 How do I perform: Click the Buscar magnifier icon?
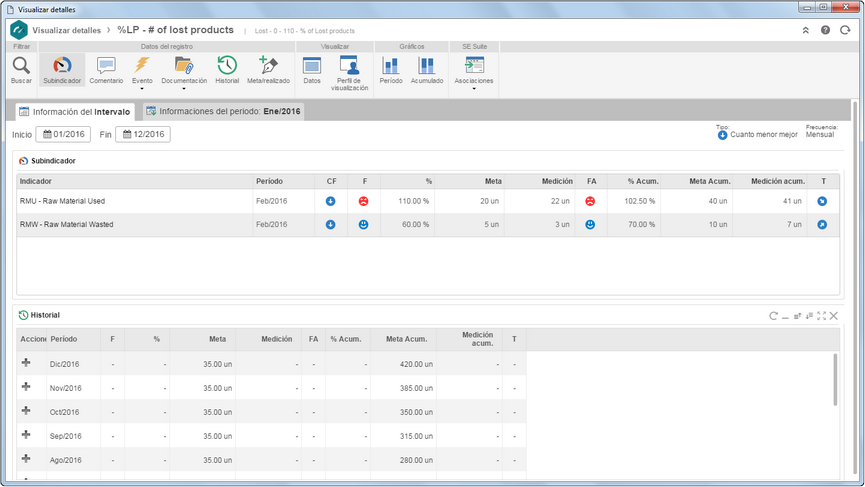click(x=21, y=66)
